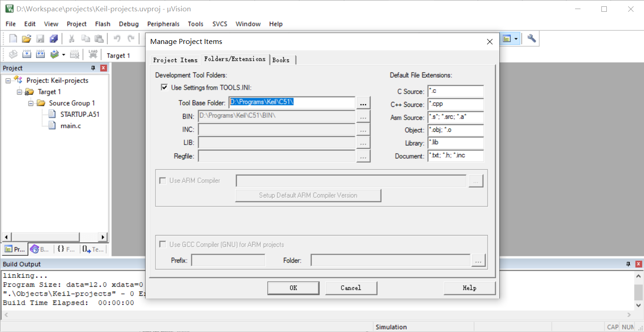Click the Save All icon

pos(54,39)
